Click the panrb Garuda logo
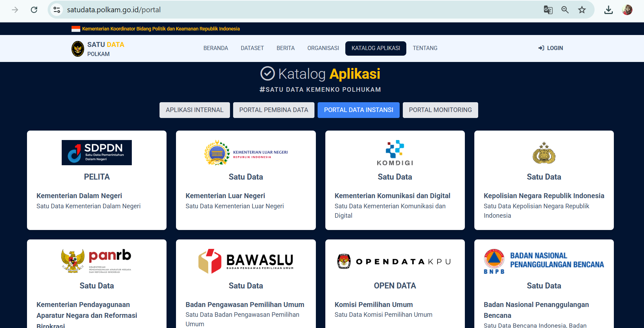The width and height of the screenshot is (644, 328). coord(97,261)
